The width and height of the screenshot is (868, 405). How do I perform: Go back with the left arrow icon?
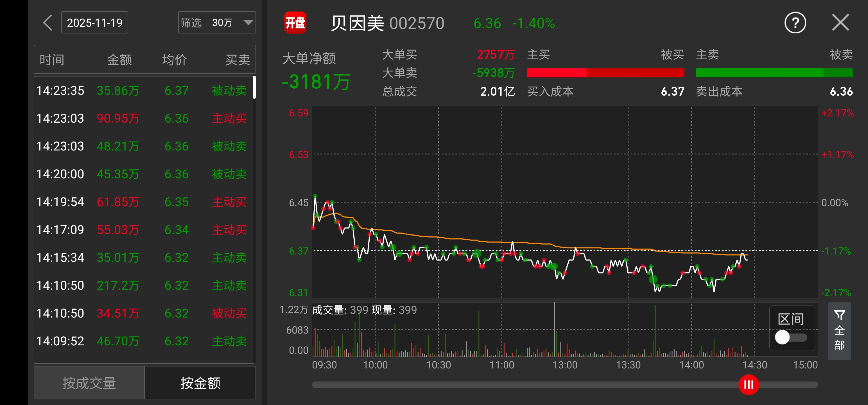(x=48, y=23)
